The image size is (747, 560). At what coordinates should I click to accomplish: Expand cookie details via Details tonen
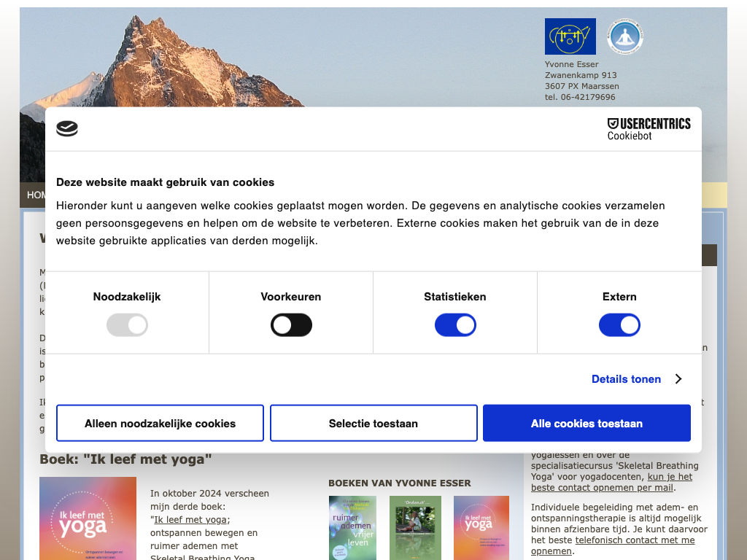(x=626, y=379)
